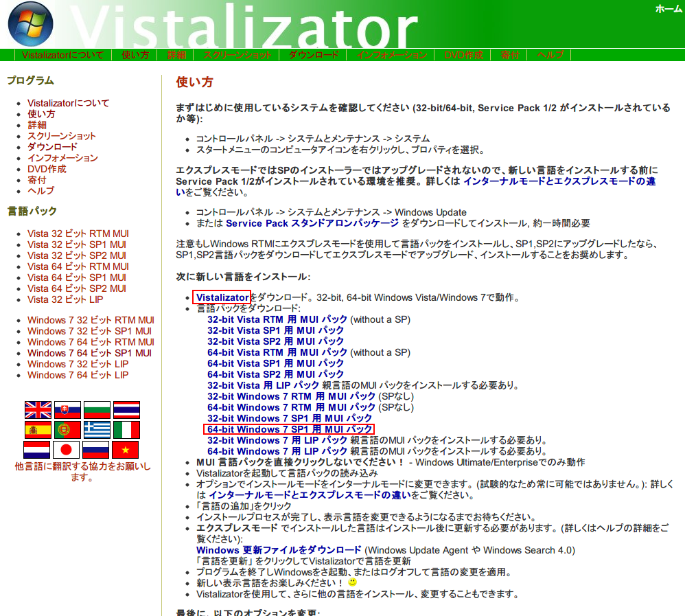Choose the Vietnam flag

click(x=126, y=450)
